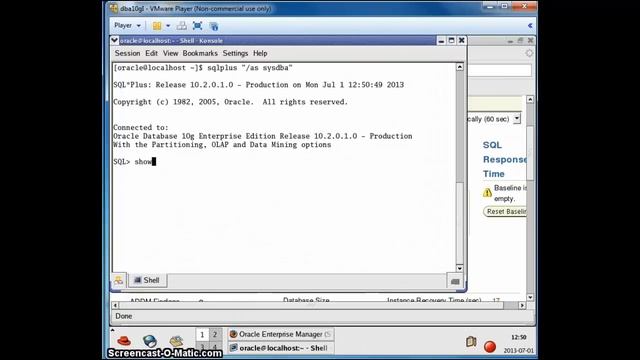Open the Konsole window menu icon

(x=115, y=40)
